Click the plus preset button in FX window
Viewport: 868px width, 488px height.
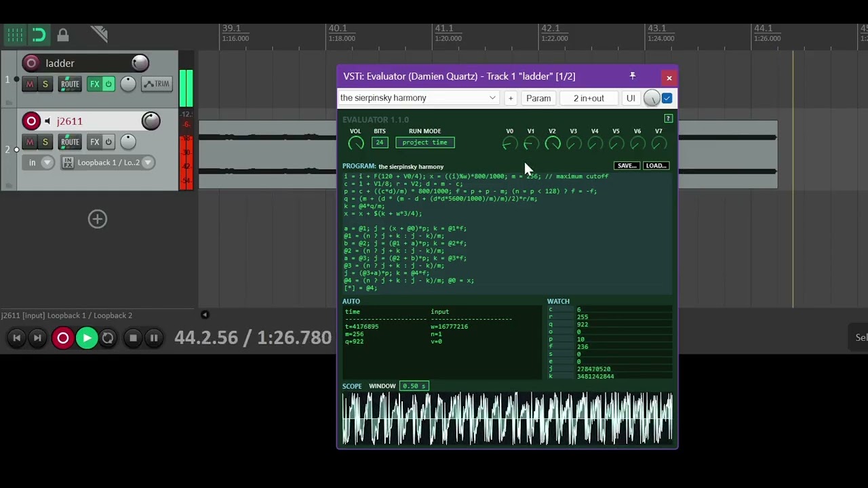511,98
